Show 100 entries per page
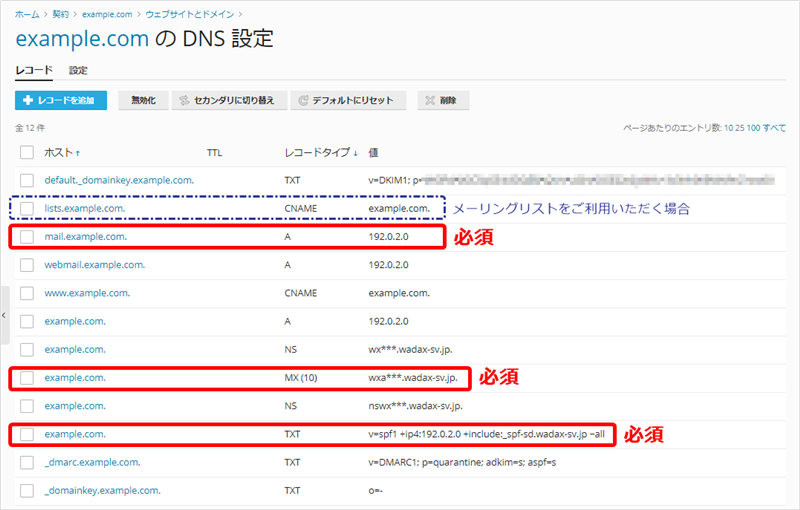The width and height of the screenshot is (800, 510). click(754, 128)
